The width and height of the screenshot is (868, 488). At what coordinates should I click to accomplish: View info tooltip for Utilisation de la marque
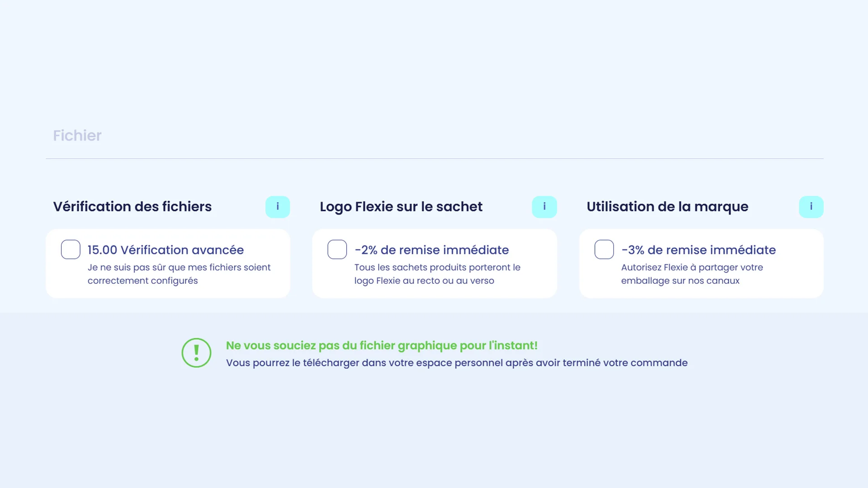(x=811, y=207)
